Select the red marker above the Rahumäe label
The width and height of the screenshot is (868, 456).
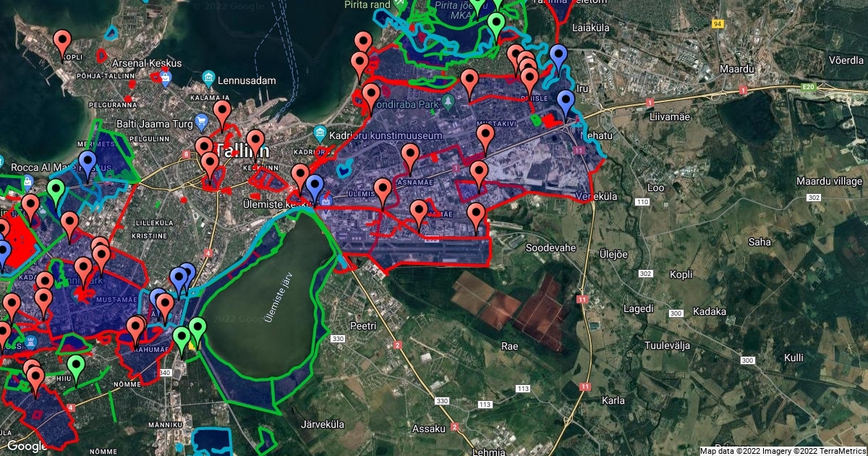coord(135,330)
